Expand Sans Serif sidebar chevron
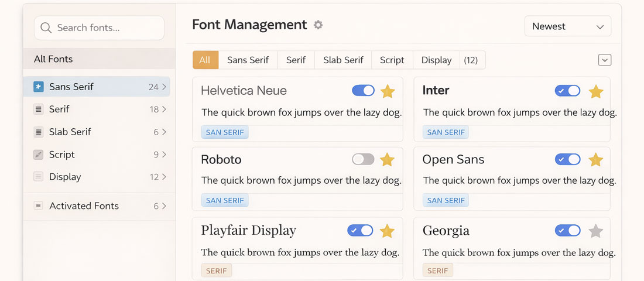Image resolution: width=644 pixels, height=281 pixels. [165, 87]
